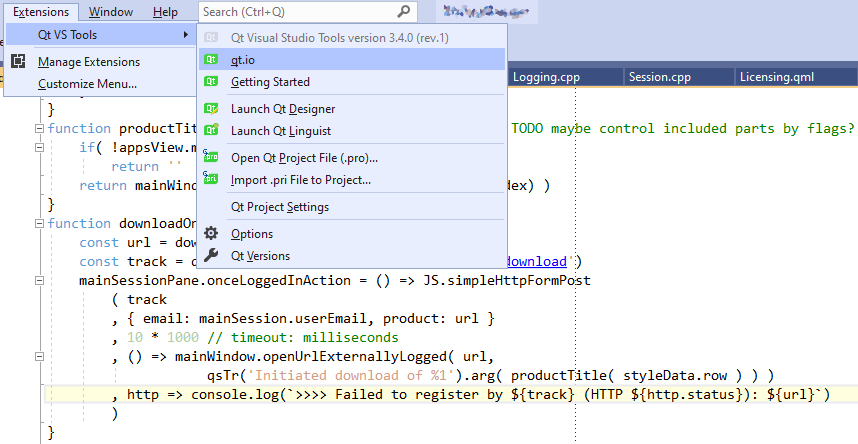
Task: Click the TODO comment in the code
Action: [x=682, y=129]
